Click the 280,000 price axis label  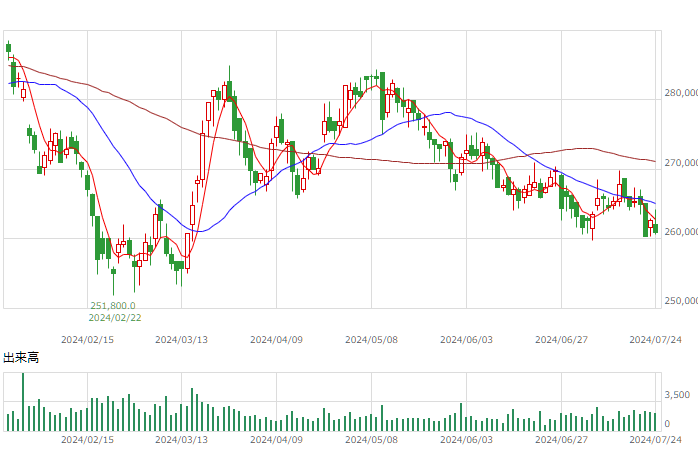point(681,93)
